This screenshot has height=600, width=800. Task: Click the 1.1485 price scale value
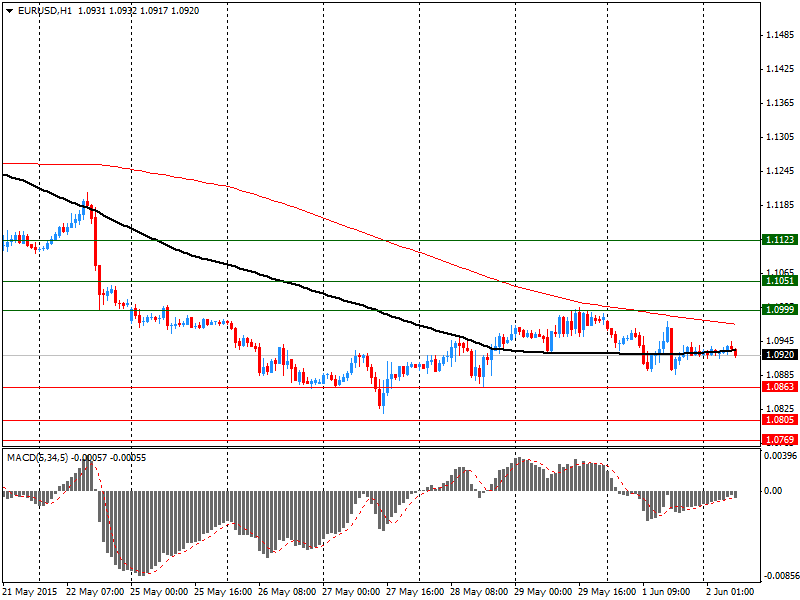780,35
